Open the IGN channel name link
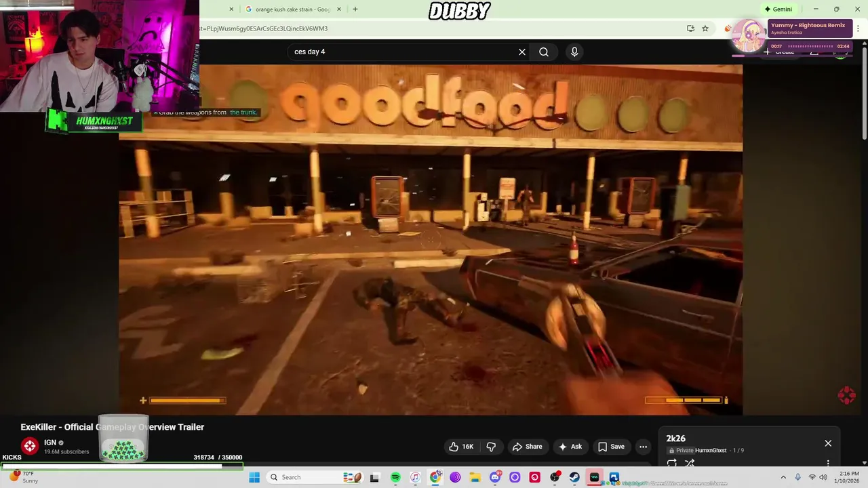This screenshot has height=488, width=868. point(50,443)
